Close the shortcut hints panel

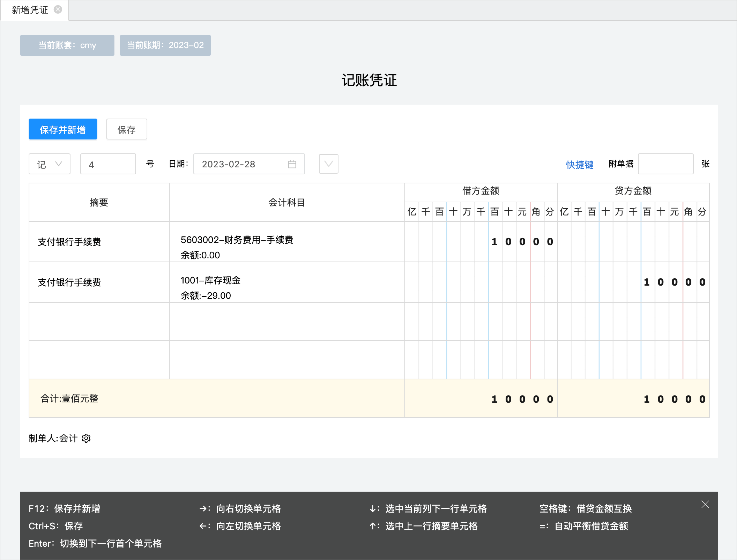[x=705, y=504]
